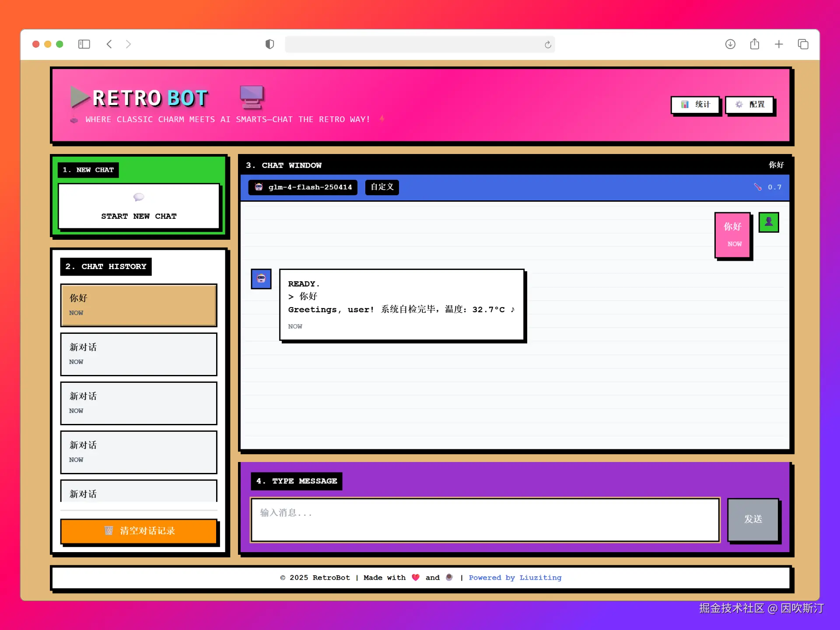Open the 配置 settings button
The image size is (840, 630).
[x=750, y=105]
